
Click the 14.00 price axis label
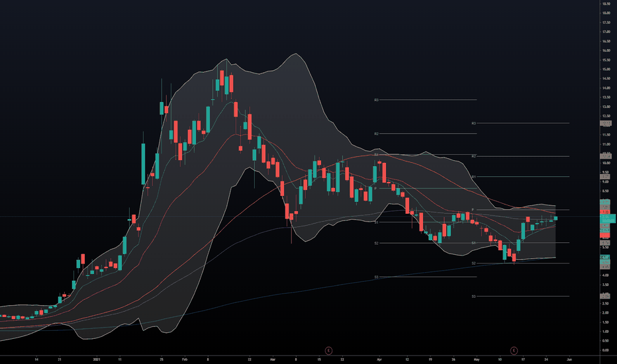[606, 88]
